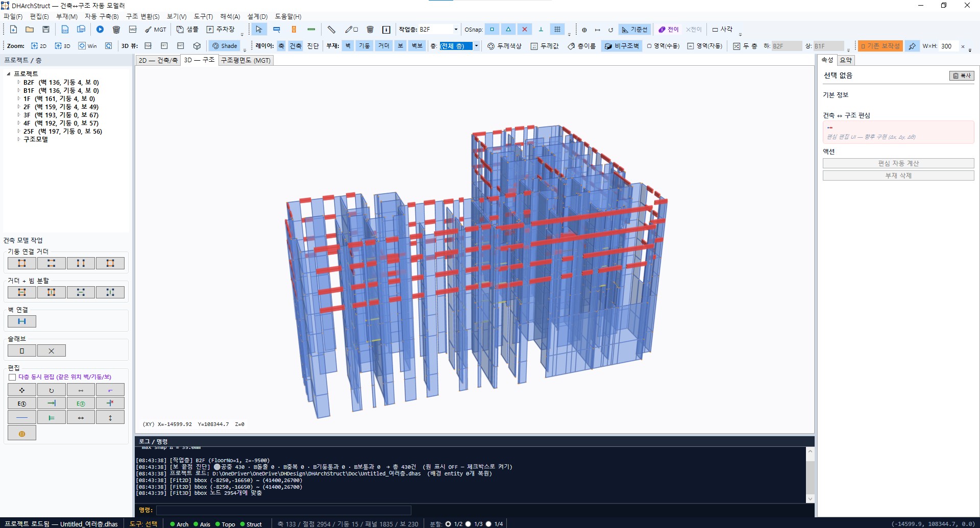Screen dimensions: 980x528
Task: Click the wall connect H icon button
Action: tap(22, 321)
